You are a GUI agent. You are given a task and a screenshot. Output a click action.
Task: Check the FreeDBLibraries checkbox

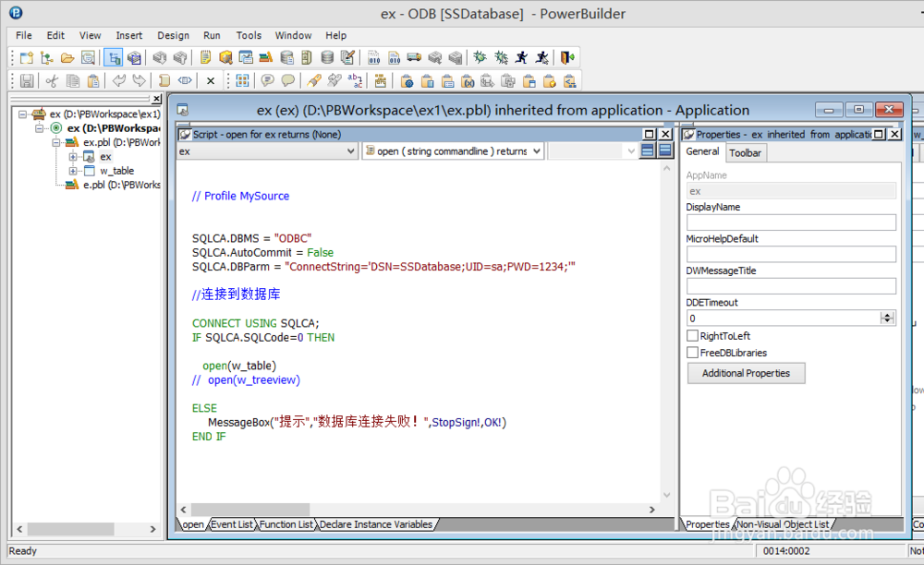tap(692, 353)
